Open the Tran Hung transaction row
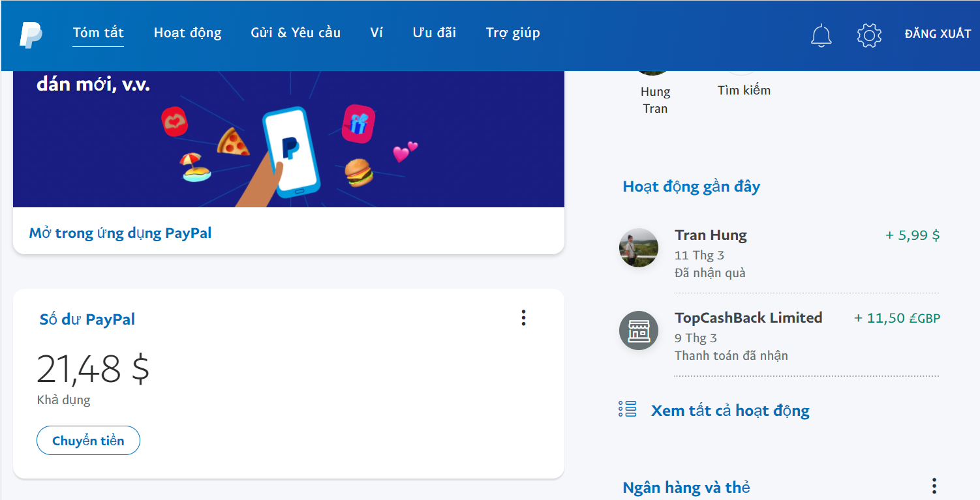This screenshot has width=980, height=500. (x=779, y=254)
